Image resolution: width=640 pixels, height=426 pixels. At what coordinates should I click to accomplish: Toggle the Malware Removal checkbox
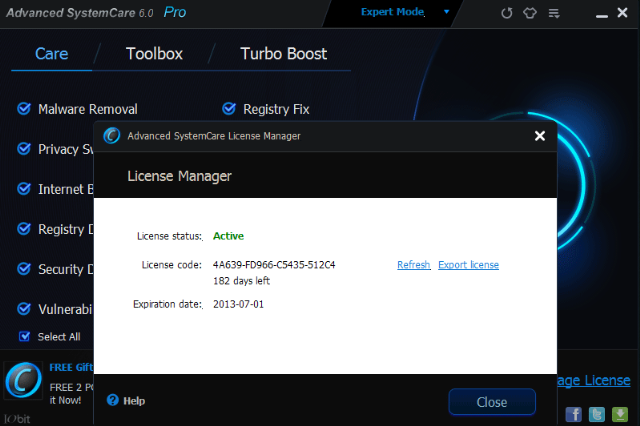pos(24,109)
